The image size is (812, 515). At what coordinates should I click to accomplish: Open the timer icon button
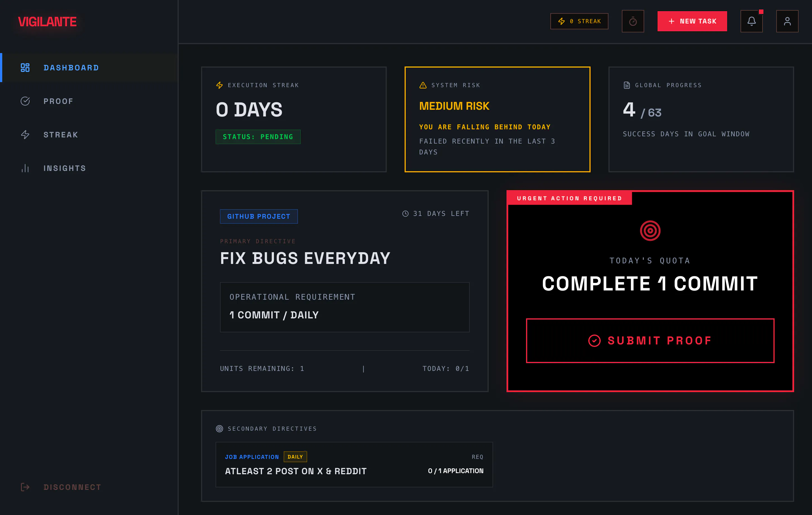(633, 21)
